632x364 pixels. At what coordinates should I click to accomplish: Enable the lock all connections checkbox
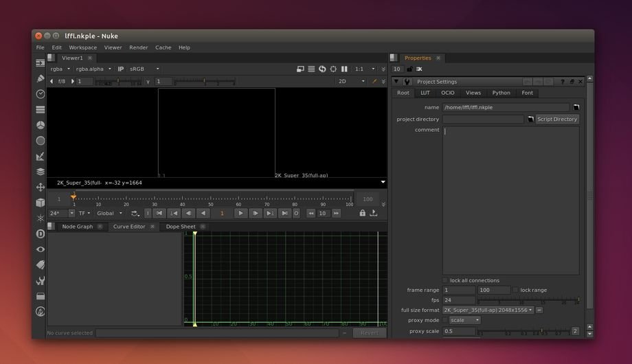point(445,280)
